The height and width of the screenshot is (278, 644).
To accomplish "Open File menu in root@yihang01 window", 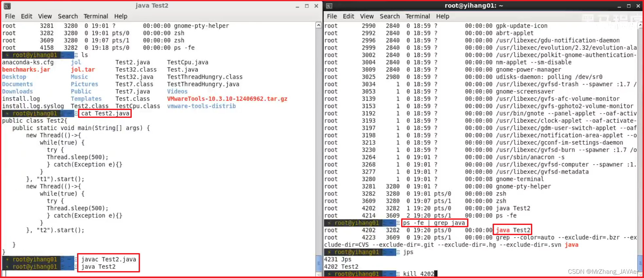I will pyautogui.click(x=332, y=16).
